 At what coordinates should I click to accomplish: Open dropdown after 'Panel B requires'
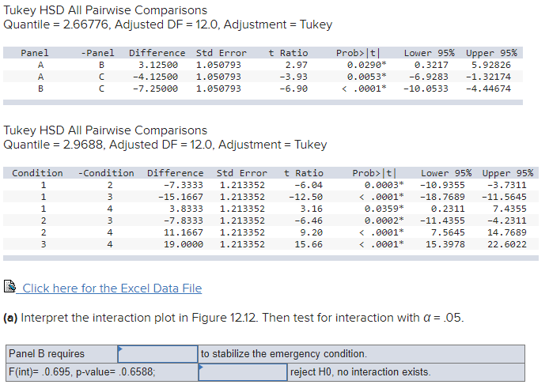click(158, 354)
